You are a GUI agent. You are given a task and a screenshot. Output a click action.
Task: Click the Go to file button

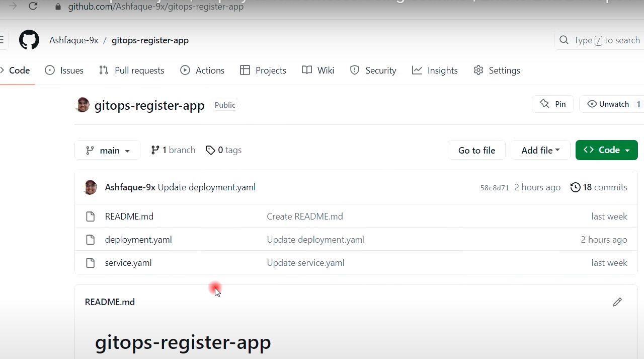point(476,150)
